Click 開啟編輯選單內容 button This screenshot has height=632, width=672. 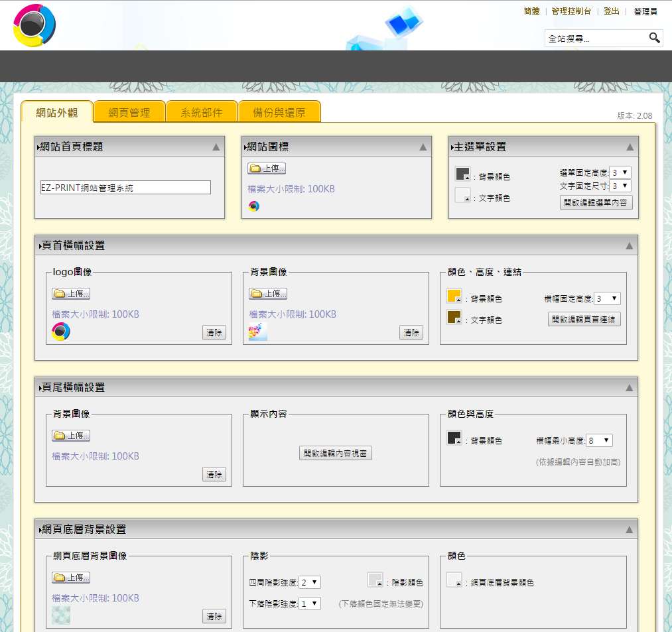[596, 202]
